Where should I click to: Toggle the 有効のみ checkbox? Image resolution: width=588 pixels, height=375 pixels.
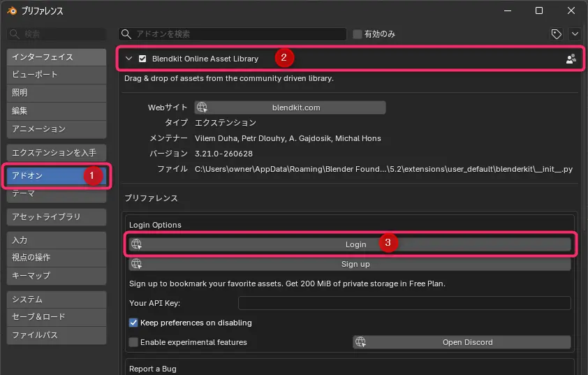click(358, 34)
